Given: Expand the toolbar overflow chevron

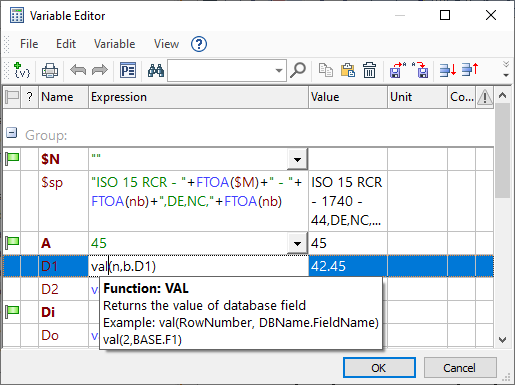Looking at the screenshot, I should 506,69.
